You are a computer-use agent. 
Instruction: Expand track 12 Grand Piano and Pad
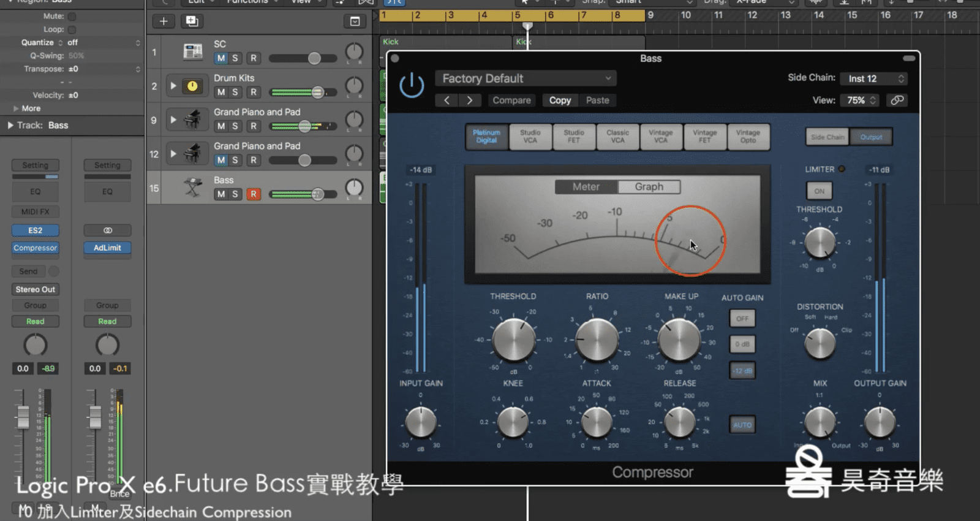173,153
